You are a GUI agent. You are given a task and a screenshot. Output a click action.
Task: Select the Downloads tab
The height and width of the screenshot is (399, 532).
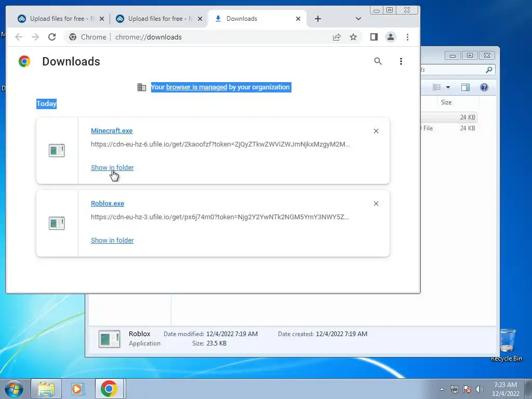pyautogui.click(x=258, y=19)
